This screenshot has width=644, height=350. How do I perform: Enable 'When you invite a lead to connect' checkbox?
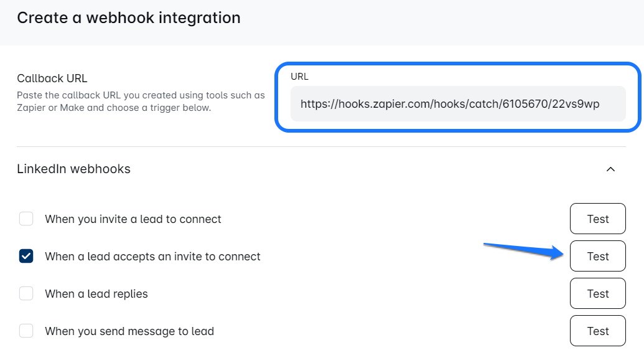coord(26,219)
